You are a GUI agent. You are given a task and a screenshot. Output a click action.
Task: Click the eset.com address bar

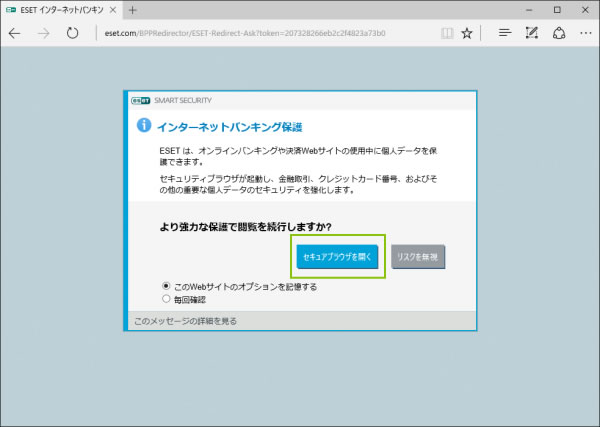pos(245,33)
